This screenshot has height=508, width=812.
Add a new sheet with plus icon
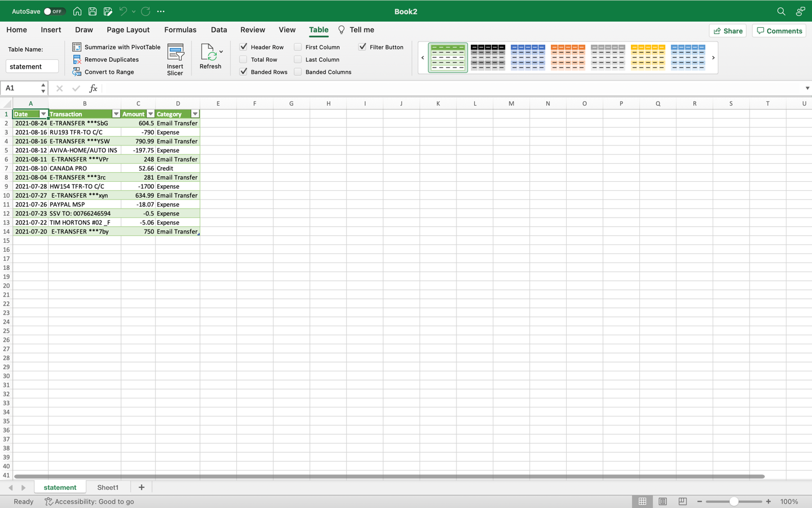(141, 488)
